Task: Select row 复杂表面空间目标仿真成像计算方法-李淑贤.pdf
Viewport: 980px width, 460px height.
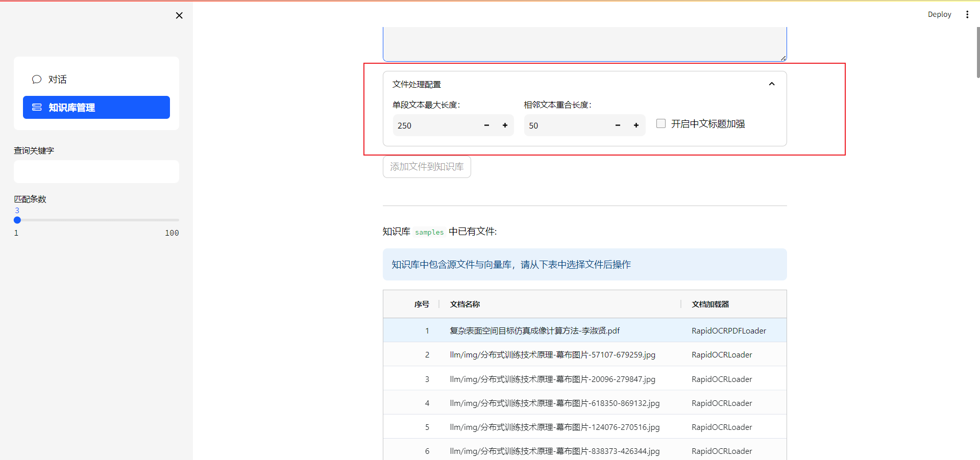Action: coord(585,330)
